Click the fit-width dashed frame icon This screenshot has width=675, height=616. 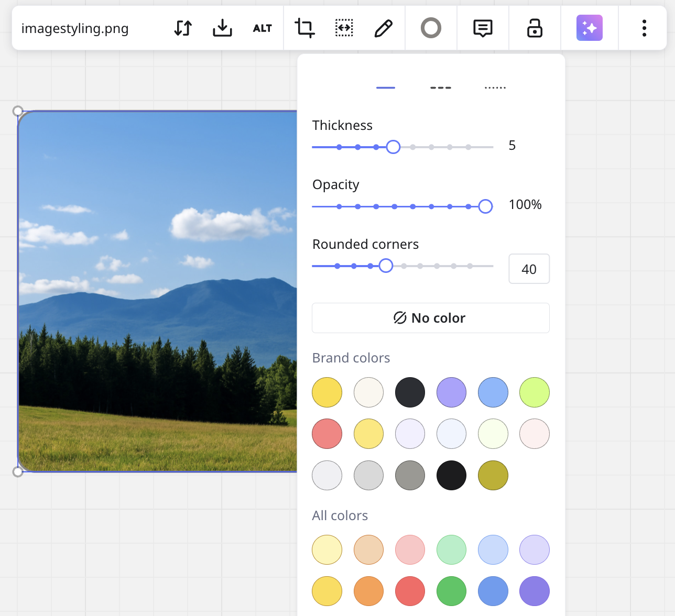click(x=344, y=28)
